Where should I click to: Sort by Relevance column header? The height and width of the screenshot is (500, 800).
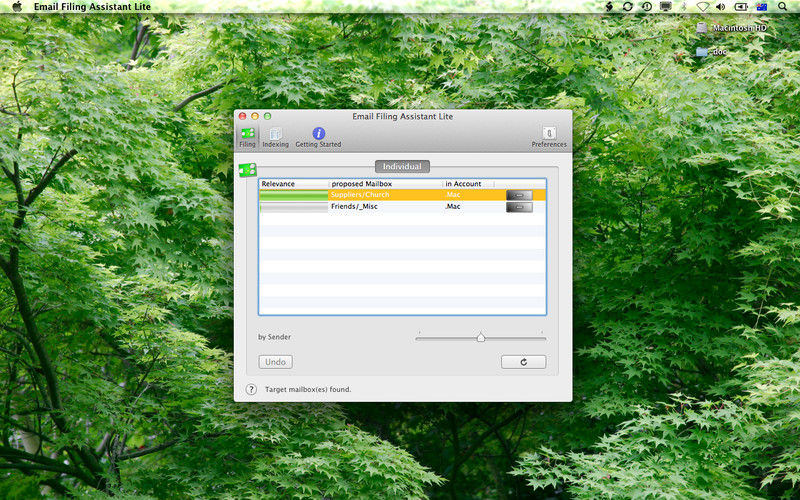294,184
